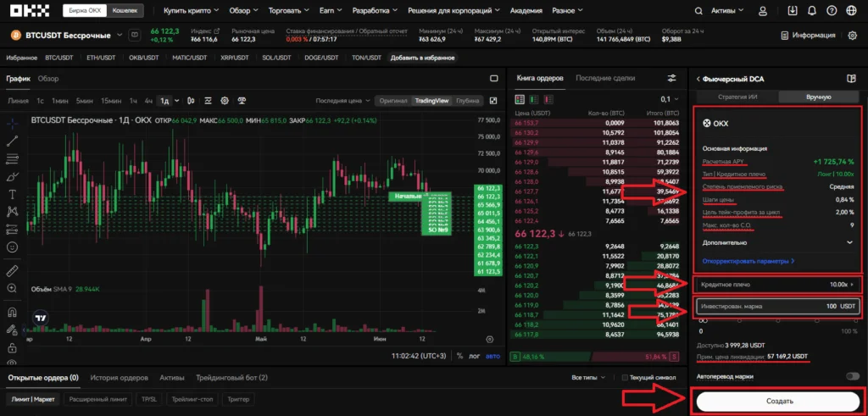Click the download app icon
868x416 pixels.
793,10
